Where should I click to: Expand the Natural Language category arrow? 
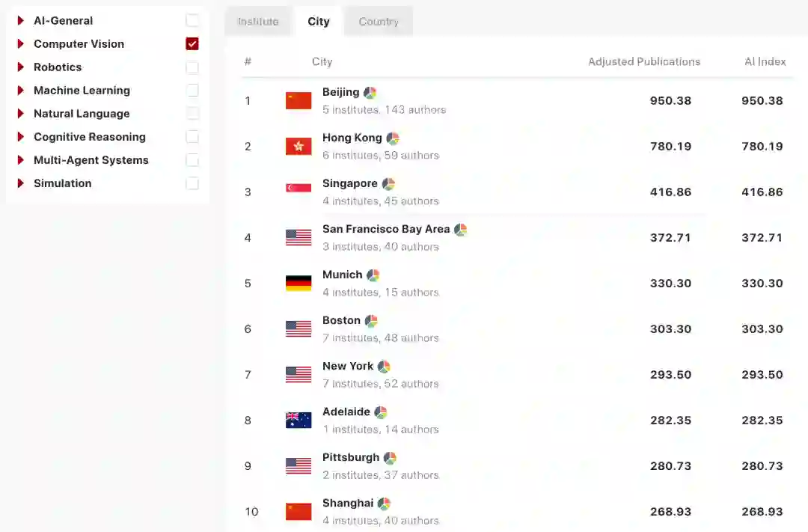21,114
